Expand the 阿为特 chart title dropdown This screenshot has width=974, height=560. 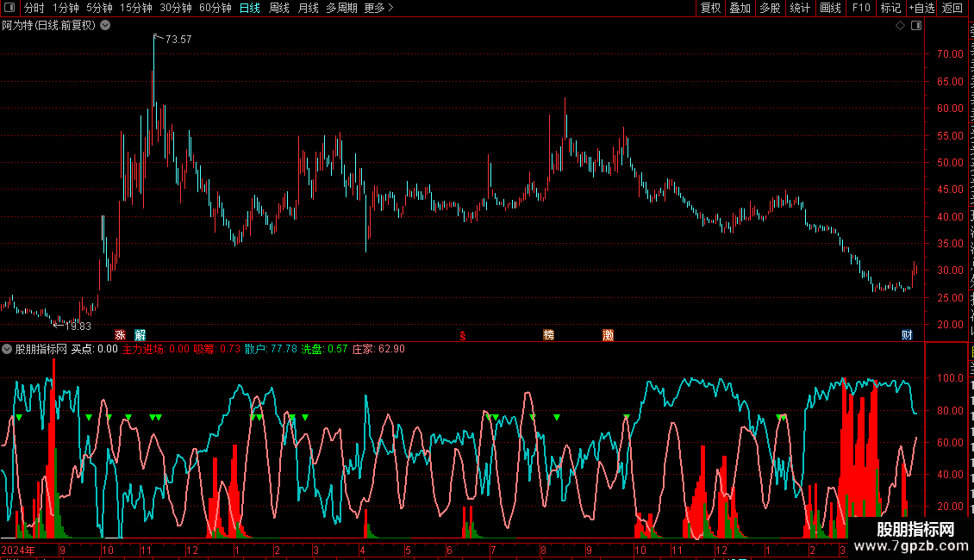106,26
